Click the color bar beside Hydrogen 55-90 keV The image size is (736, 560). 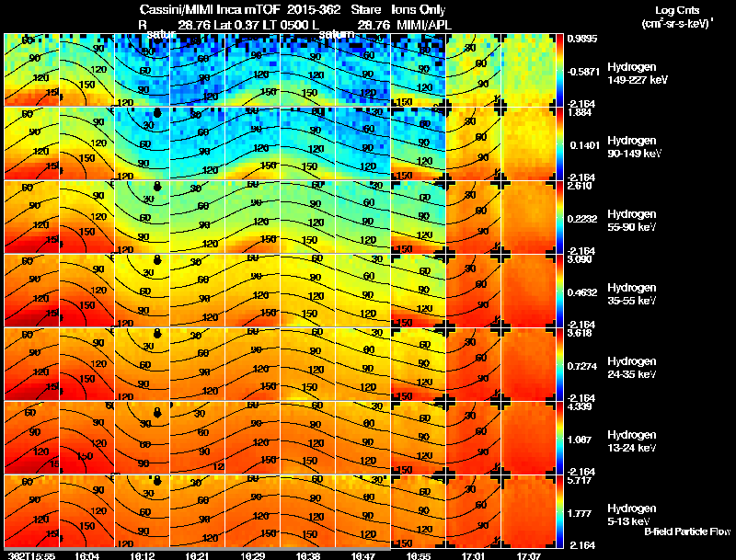point(559,217)
